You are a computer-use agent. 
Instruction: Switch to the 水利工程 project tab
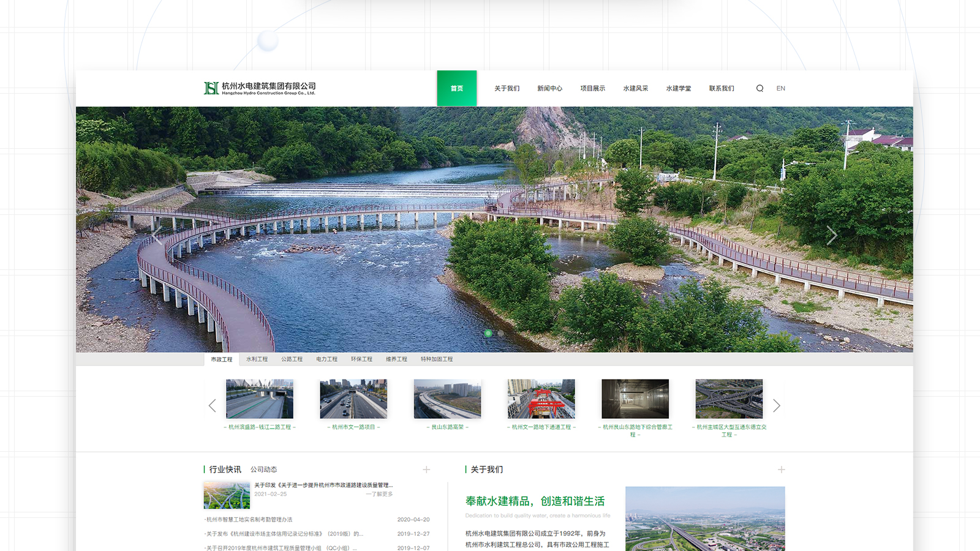[257, 359]
